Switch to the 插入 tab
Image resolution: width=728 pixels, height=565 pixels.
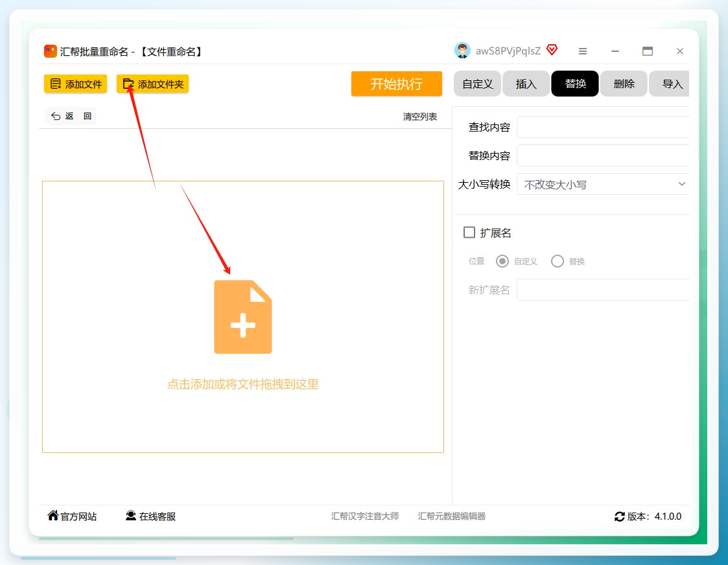[526, 84]
